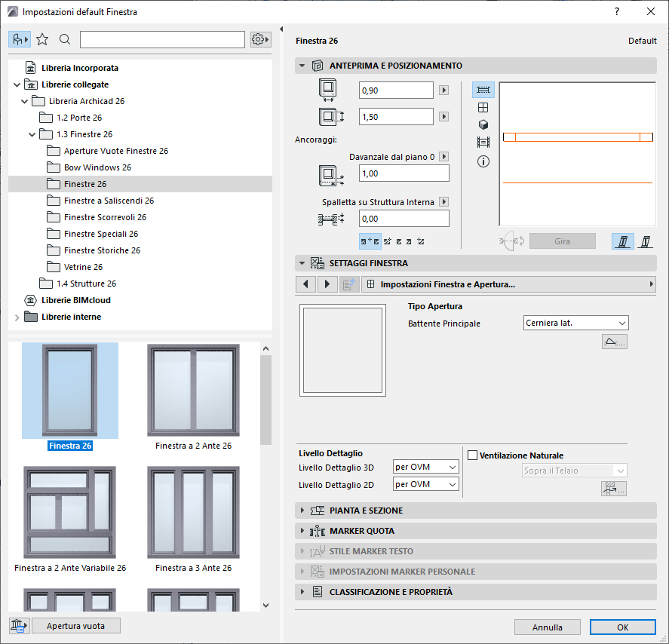Click the Annulla button
The height and width of the screenshot is (644, 669).
click(547, 627)
